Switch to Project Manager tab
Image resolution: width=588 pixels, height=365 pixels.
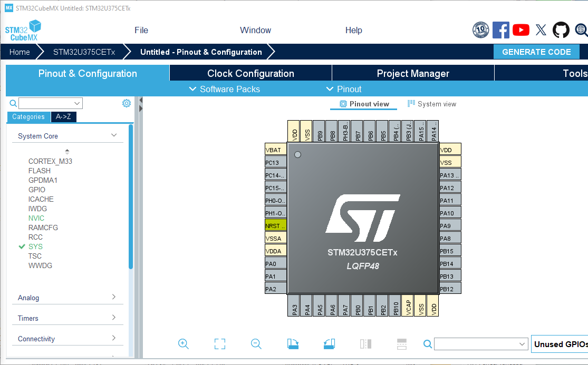coord(413,73)
